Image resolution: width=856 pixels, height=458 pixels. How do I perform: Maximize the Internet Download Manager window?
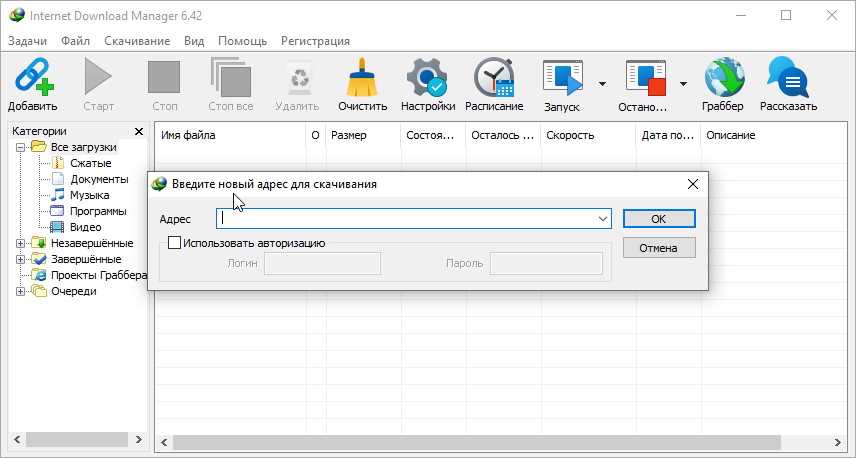786,15
